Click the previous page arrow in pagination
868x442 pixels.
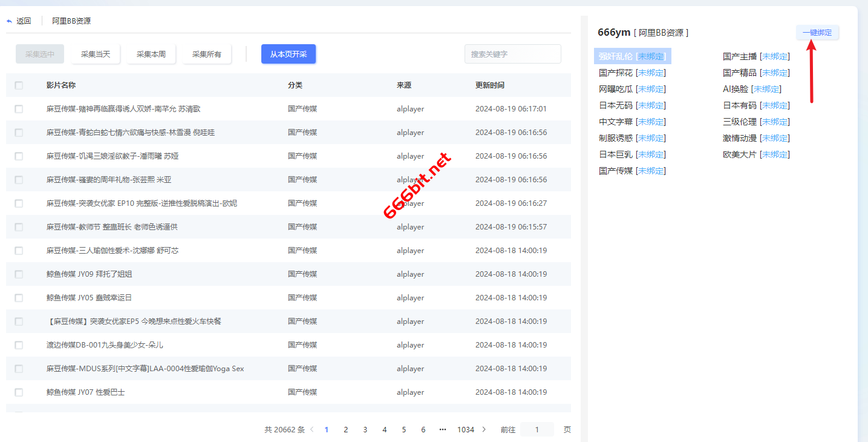point(312,429)
